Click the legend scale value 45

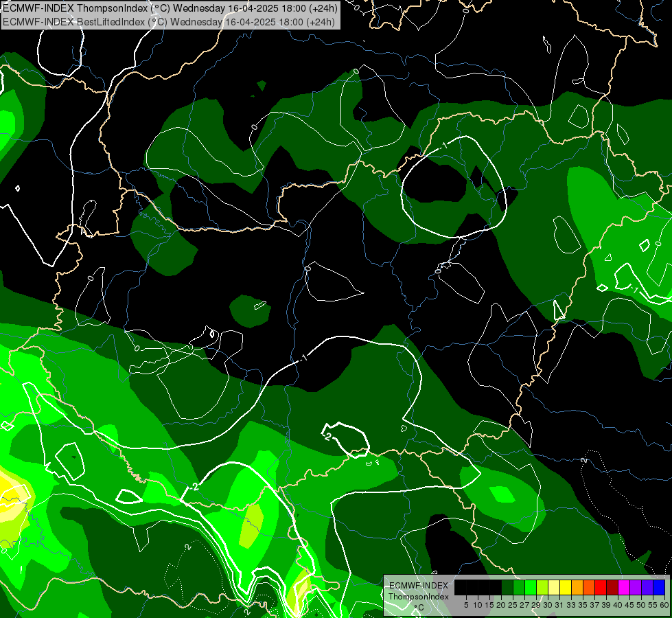click(x=629, y=605)
